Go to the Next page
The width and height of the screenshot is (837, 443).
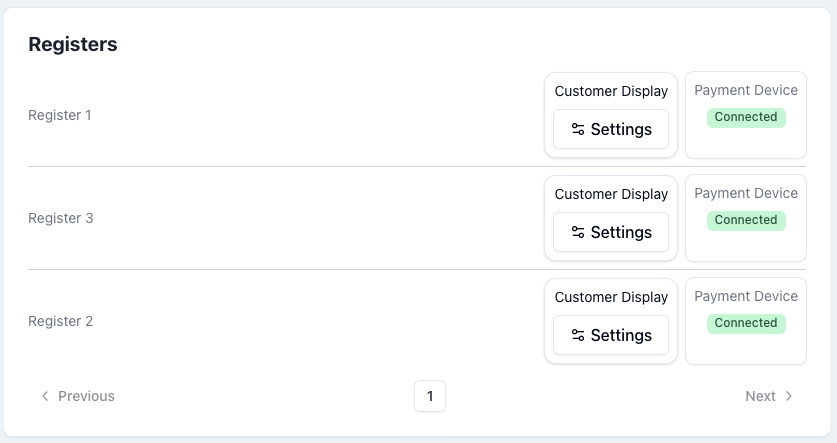click(769, 396)
